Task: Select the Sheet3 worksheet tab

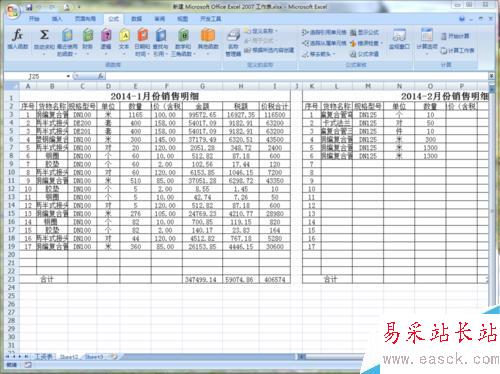Action: coord(94,357)
